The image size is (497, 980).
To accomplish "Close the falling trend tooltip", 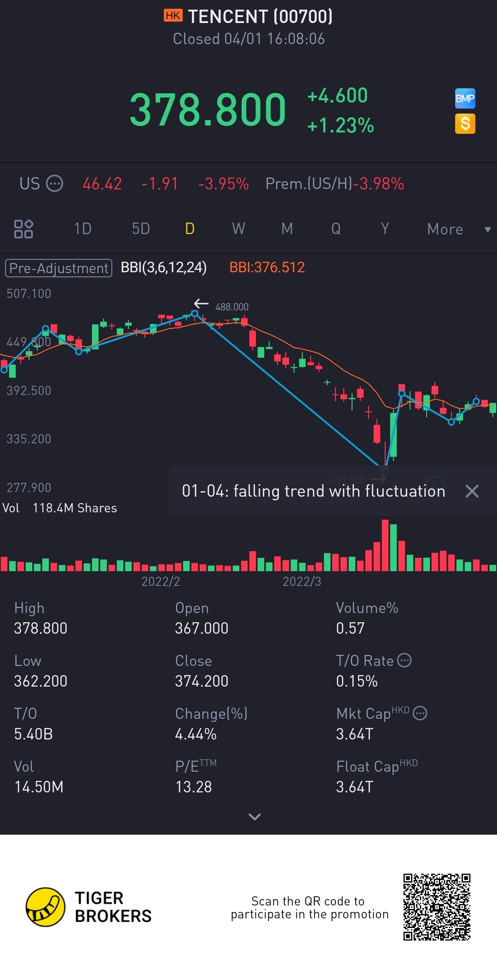I will (472, 491).
